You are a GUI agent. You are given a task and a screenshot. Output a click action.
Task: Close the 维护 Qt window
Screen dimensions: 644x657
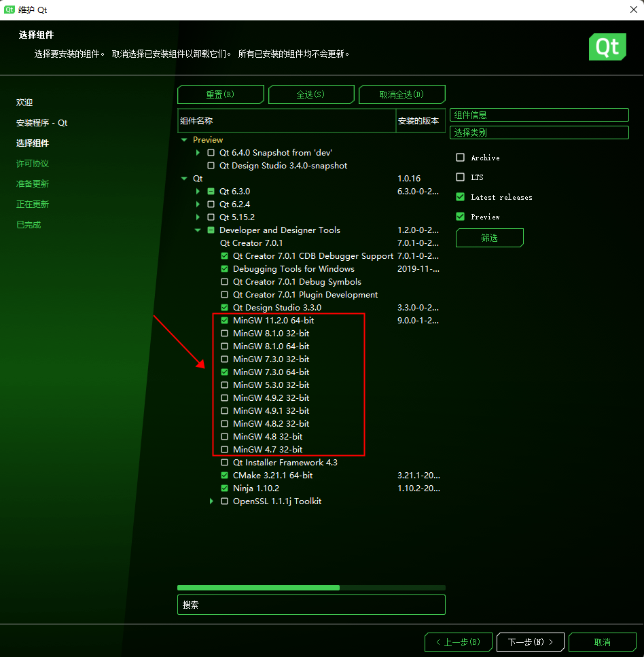[x=634, y=10]
